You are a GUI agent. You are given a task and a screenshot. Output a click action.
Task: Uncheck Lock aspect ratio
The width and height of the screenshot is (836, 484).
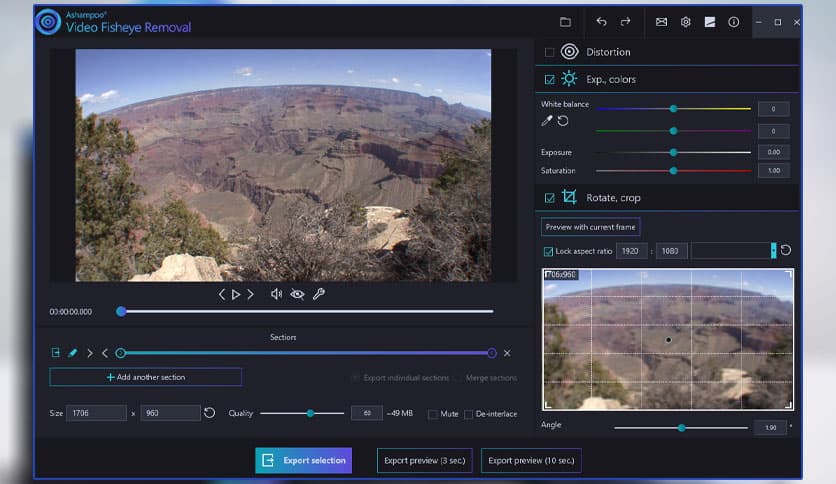click(548, 251)
